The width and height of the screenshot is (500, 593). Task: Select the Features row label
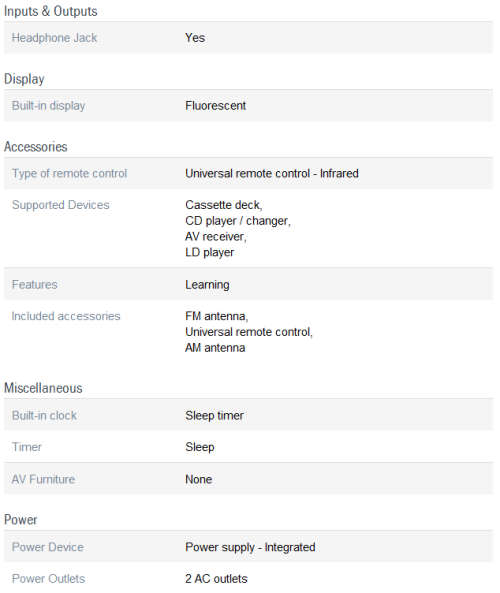tap(34, 284)
